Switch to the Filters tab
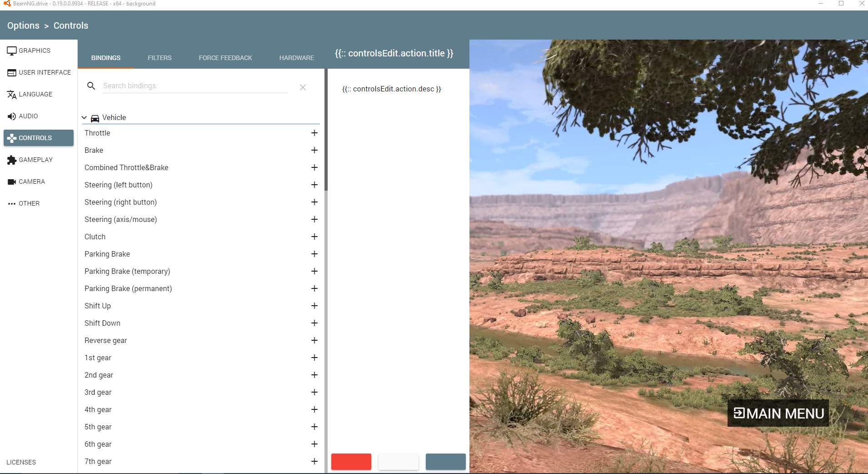The width and height of the screenshot is (868, 474). (160, 58)
